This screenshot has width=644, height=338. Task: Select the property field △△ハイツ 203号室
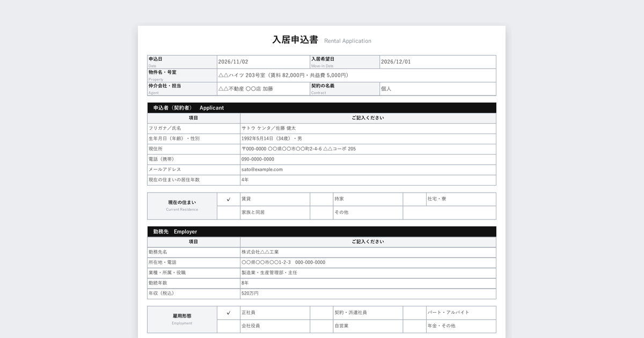357,76
